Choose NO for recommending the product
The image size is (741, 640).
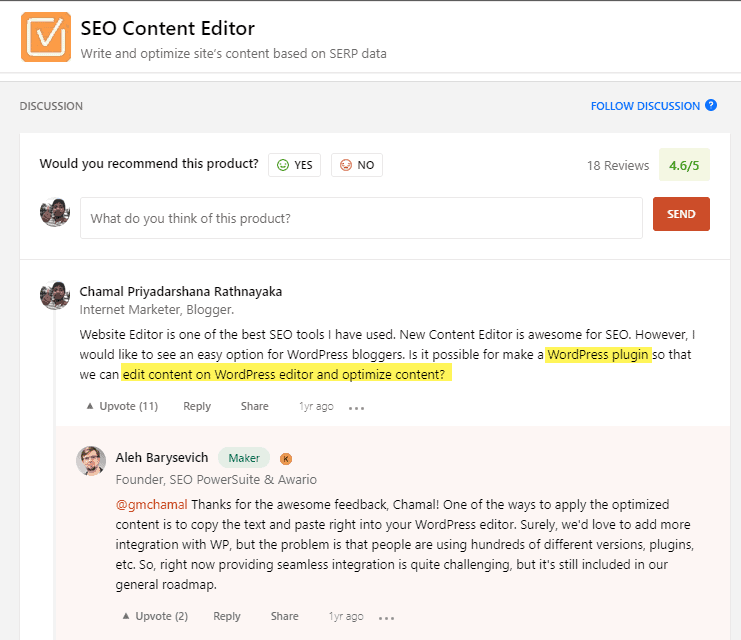(357, 165)
